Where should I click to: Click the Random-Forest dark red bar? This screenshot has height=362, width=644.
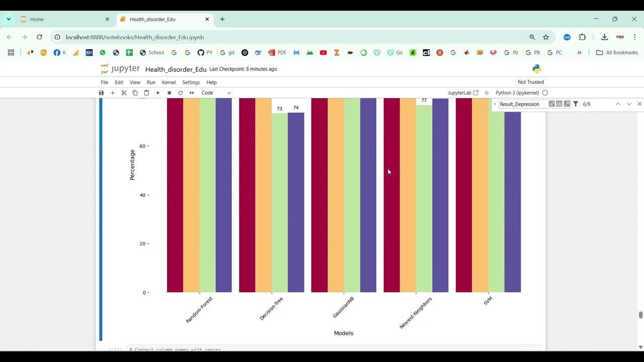[x=175, y=195]
